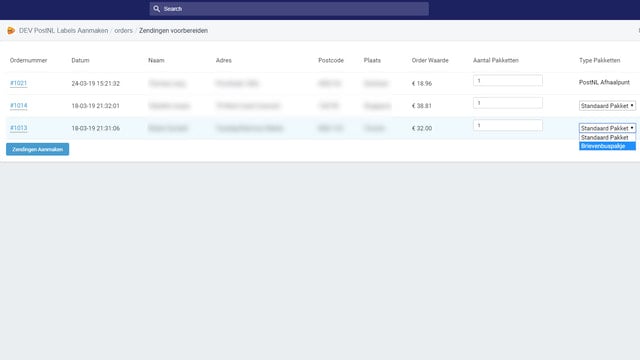Edit Aantal Pakketten for order #1014
This screenshot has height=360, width=640.
508,103
